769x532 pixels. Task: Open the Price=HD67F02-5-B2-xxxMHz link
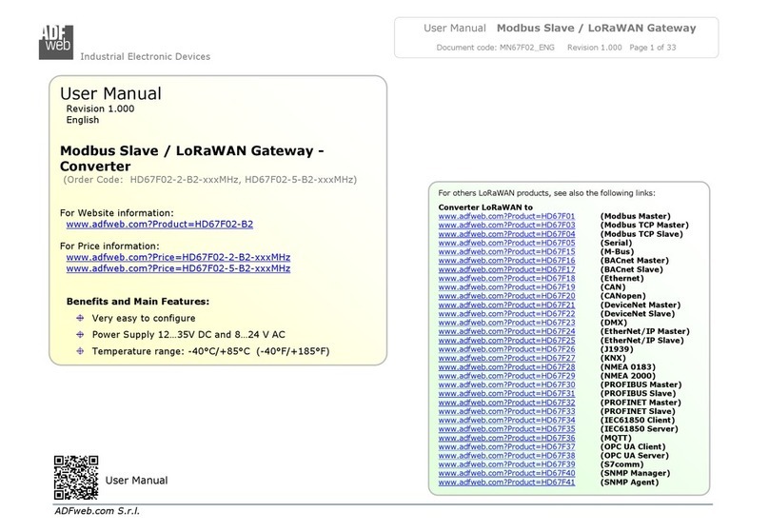[x=178, y=268]
